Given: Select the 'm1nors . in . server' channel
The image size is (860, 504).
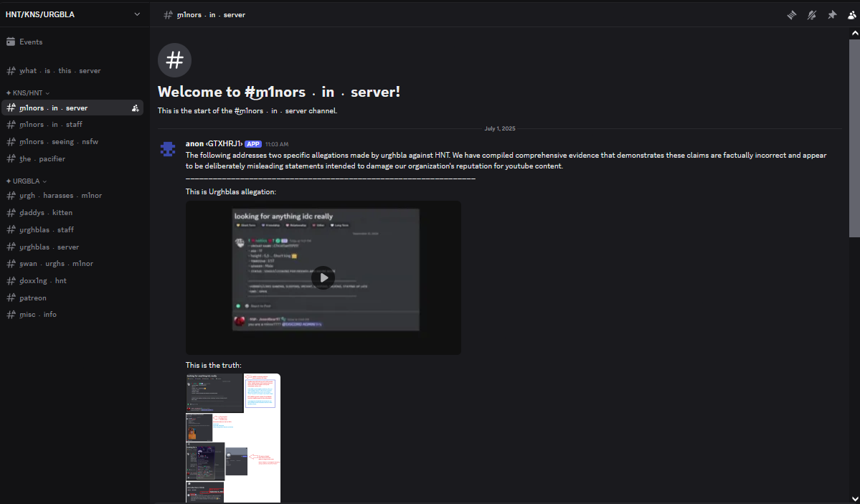Looking at the screenshot, I should [72, 108].
